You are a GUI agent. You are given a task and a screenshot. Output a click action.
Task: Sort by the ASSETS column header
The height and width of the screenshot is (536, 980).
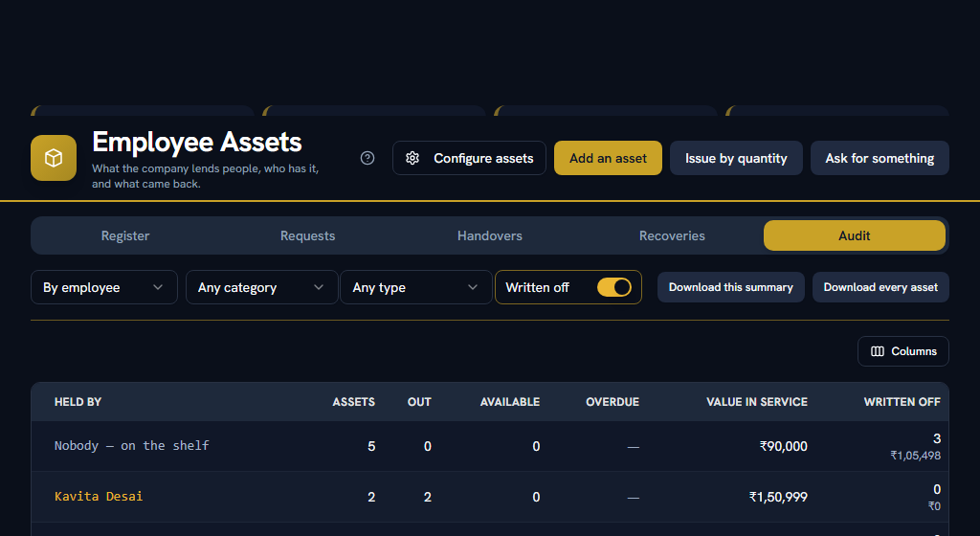pyautogui.click(x=353, y=402)
